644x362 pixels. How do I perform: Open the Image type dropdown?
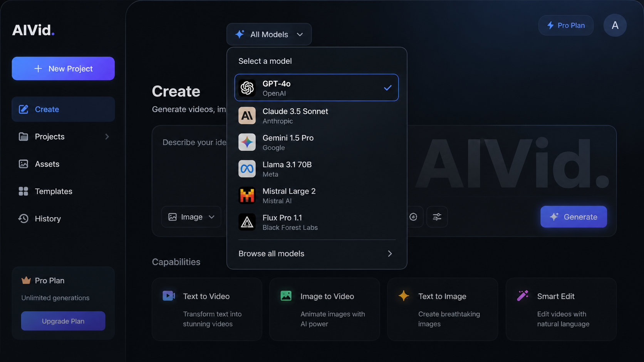coord(191,217)
